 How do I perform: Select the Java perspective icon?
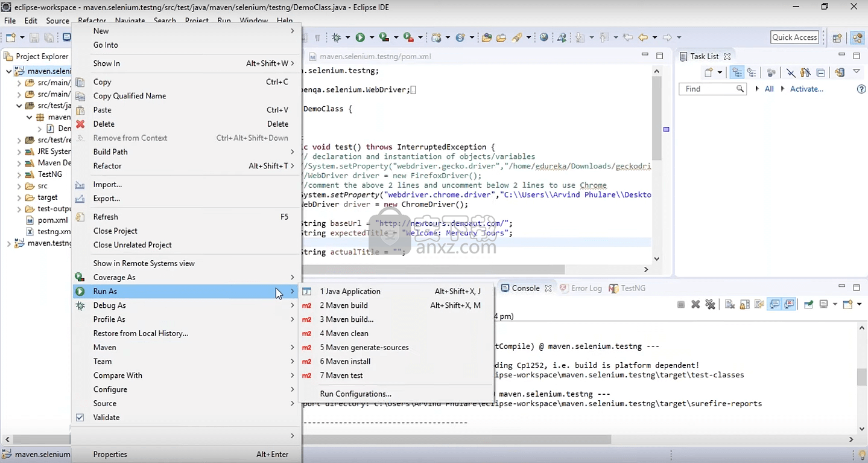point(857,37)
